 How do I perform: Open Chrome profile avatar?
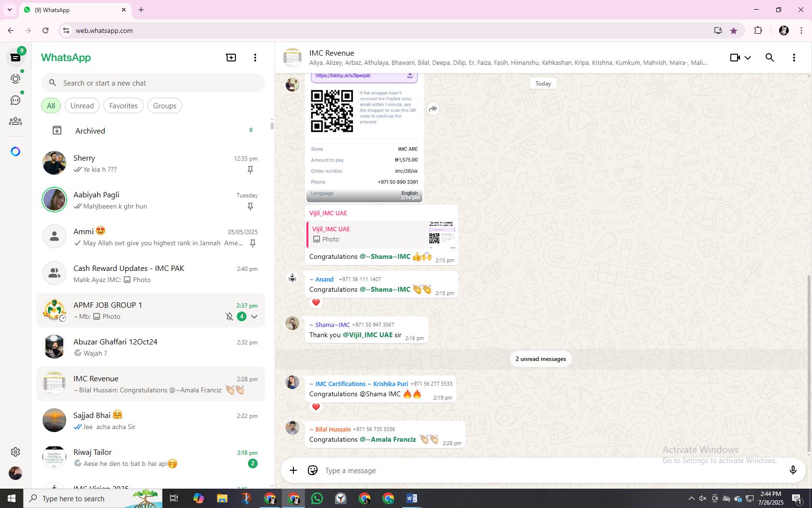[x=784, y=30]
